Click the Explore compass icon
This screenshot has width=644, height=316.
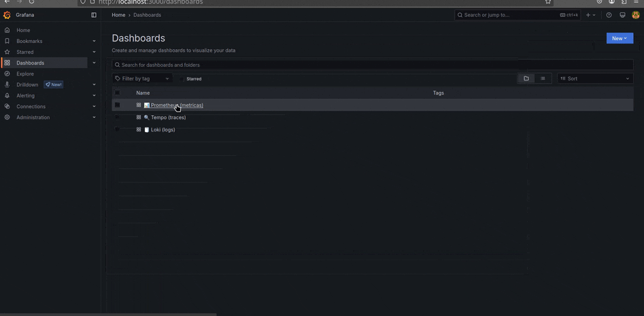(7, 74)
